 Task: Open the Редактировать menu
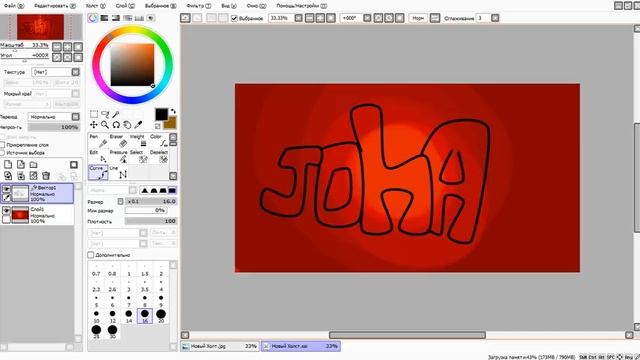[x=55, y=6]
